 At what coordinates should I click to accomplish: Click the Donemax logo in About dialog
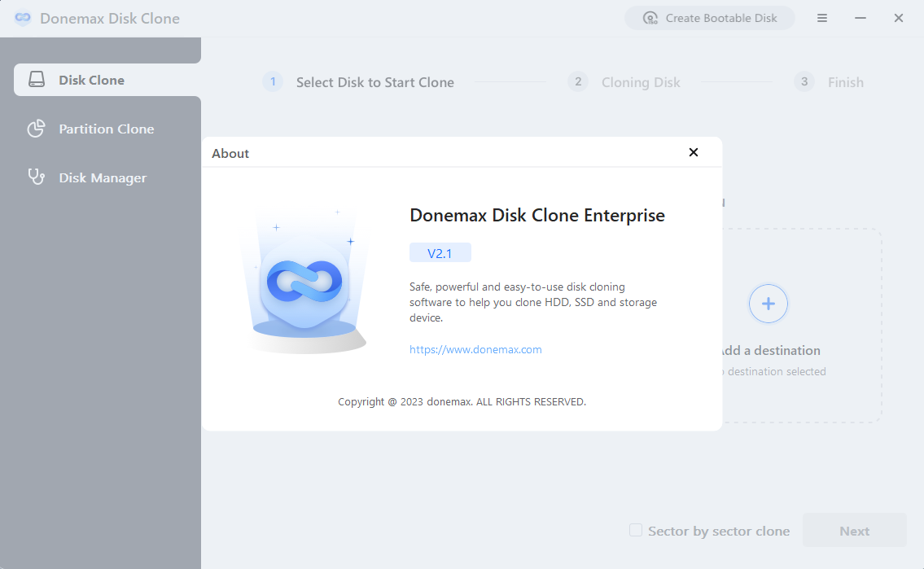pos(304,281)
